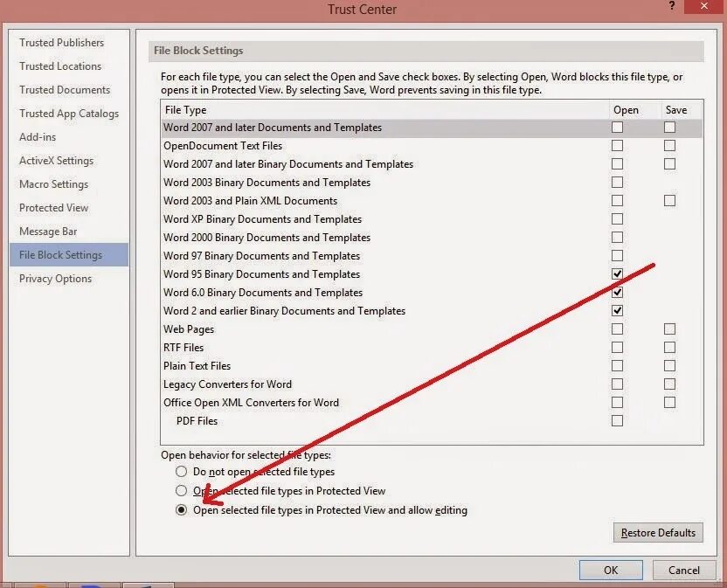The width and height of the screenshot is (727, 588).
Task: Click the Legacy Converters for Word label
Action: [x=228, y=384]
